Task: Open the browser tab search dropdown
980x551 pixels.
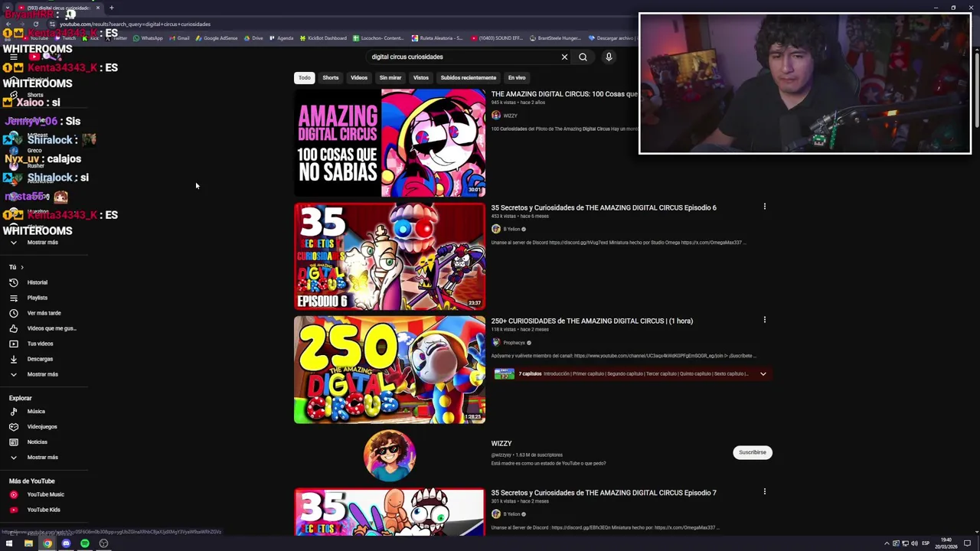Action: click(7, 8)
